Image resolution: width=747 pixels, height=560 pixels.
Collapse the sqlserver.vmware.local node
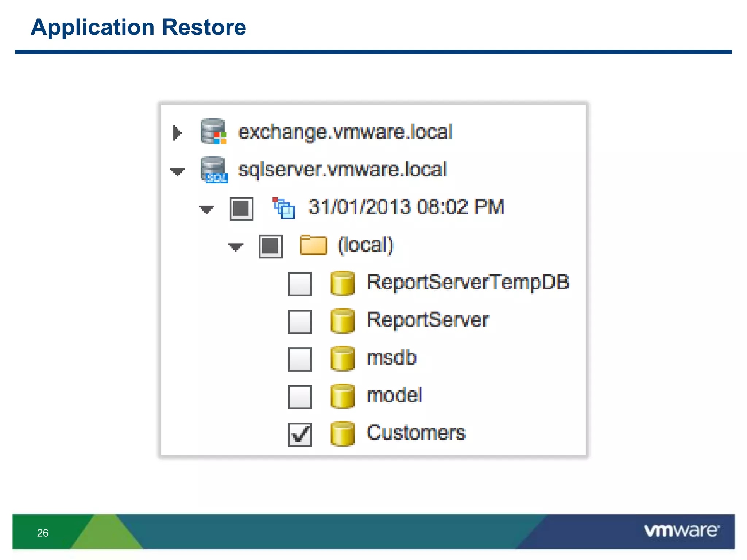(177, 171)
